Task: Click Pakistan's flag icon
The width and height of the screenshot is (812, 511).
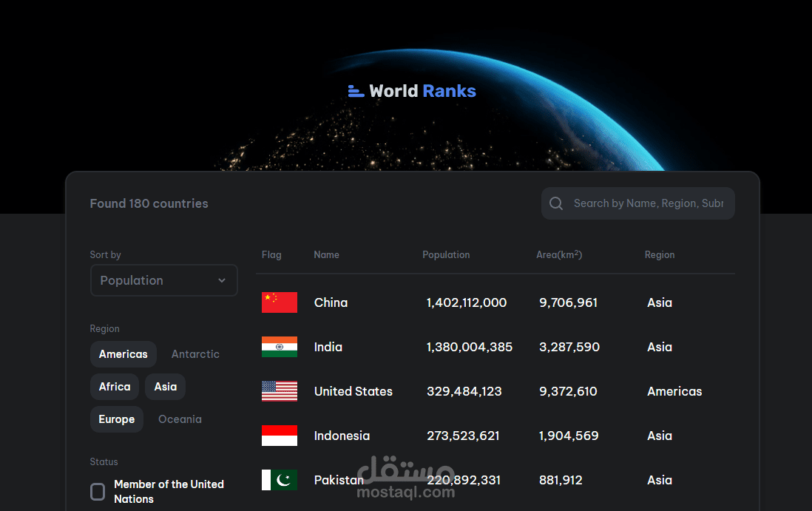Action: pyautogui.click(x=279, y=479)
